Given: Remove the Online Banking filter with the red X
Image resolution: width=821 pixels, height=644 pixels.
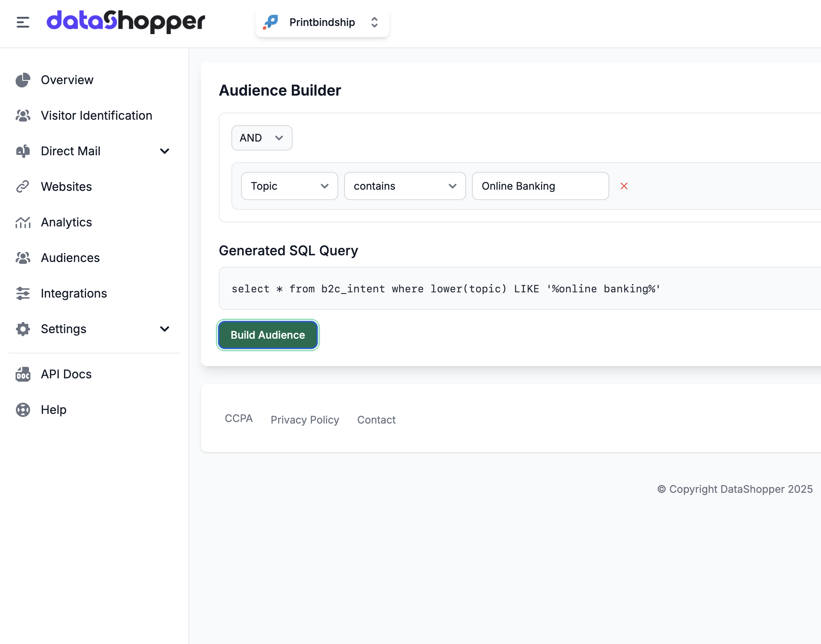Looking at the screenshot, I should tap(624, 186).
